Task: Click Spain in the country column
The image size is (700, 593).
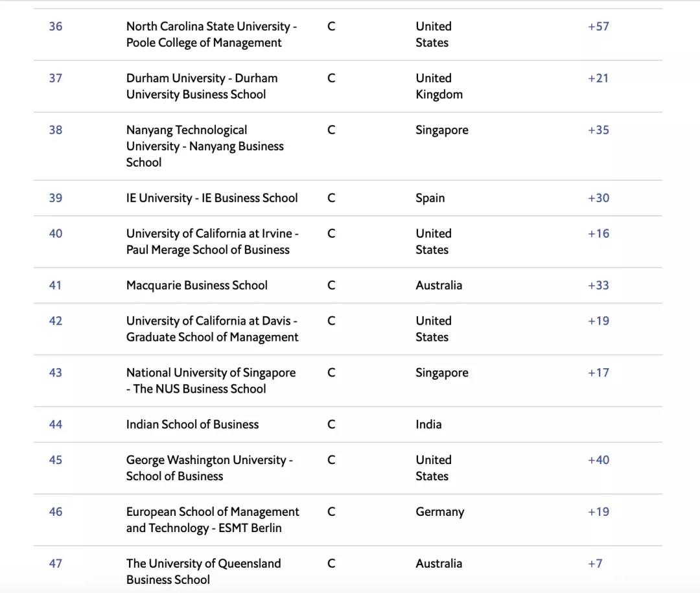Action: click(x=430, y=198)
